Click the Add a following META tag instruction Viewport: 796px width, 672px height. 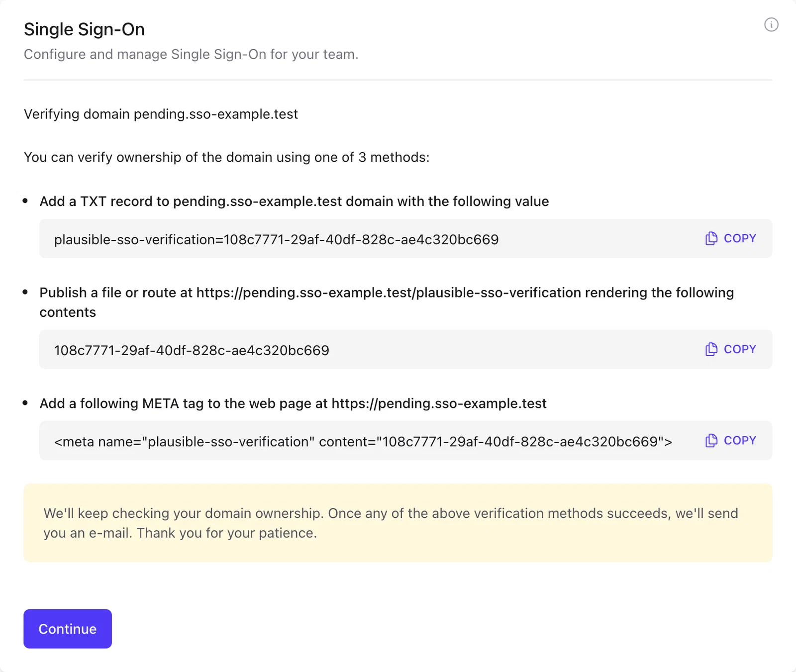[x=293, y=403]
